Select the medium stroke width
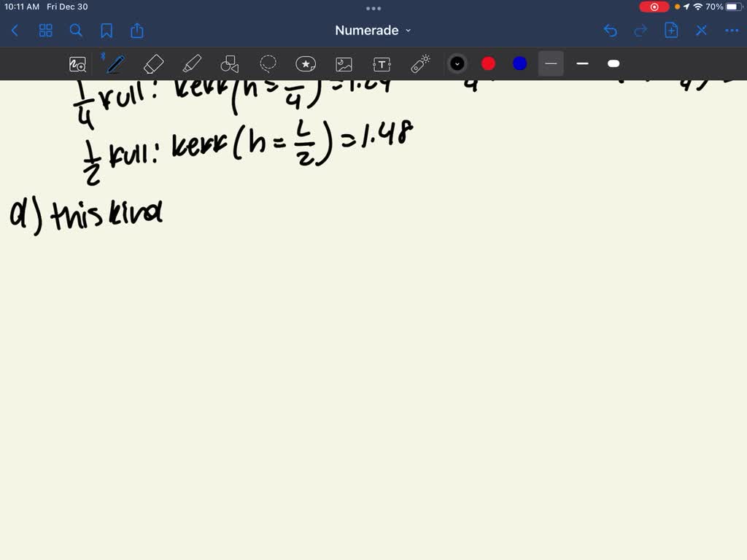The width and height of the screenshot is (747, 560). click(x=582, y=64)
